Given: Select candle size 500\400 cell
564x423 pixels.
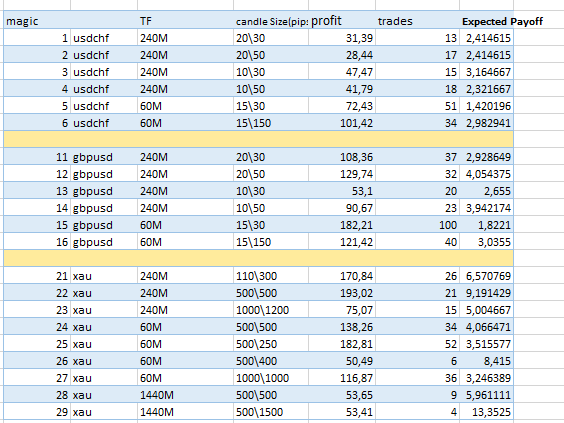Looking at the screenshot, I should 271,361.
